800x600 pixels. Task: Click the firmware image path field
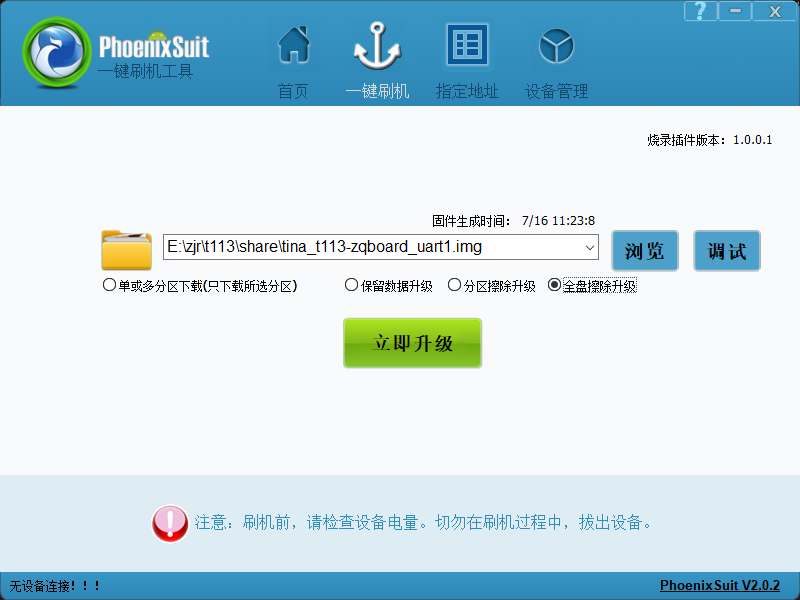[370, 247]
